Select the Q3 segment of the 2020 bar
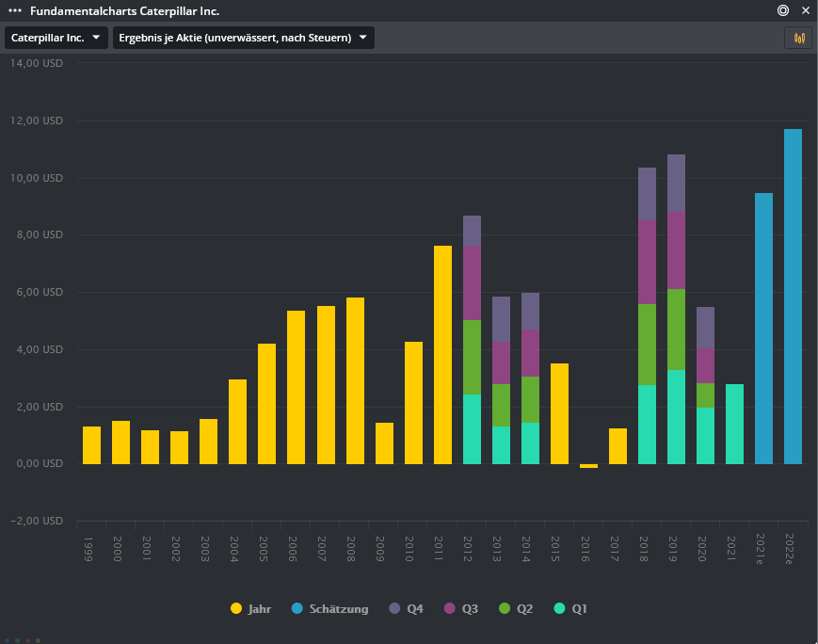 coord(706,366)
